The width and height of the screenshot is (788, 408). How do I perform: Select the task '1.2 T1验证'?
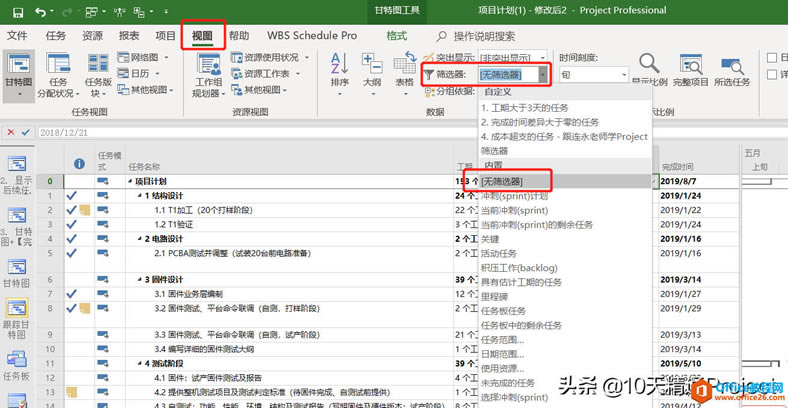tap(174, 225)
